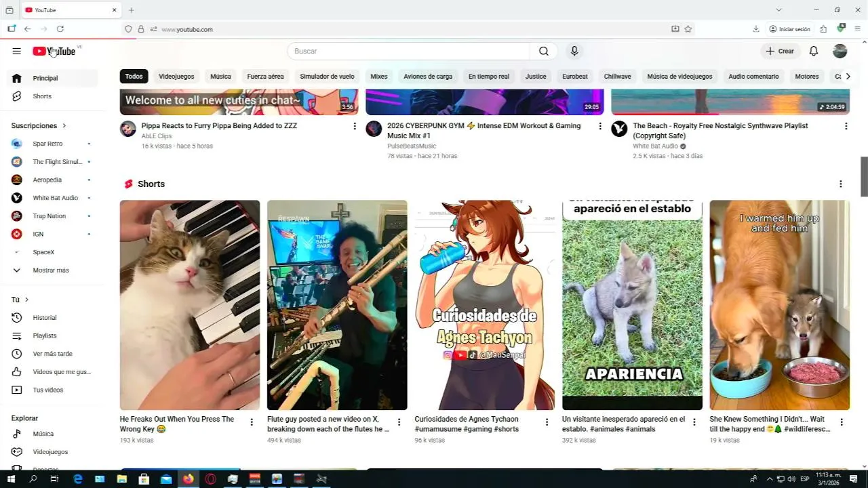Open the hamburger guide menu

pyautogui.click(x=16, y=51)
